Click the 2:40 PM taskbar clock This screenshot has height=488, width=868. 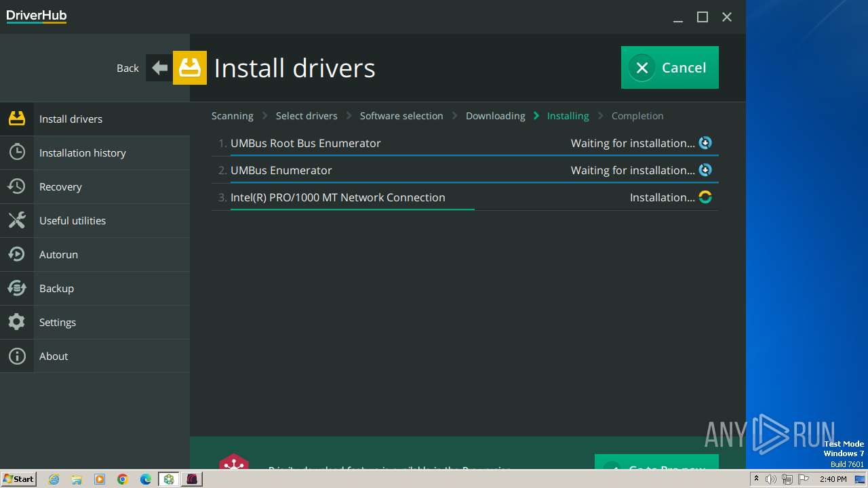pyautogui.click(x=833, y=479)
